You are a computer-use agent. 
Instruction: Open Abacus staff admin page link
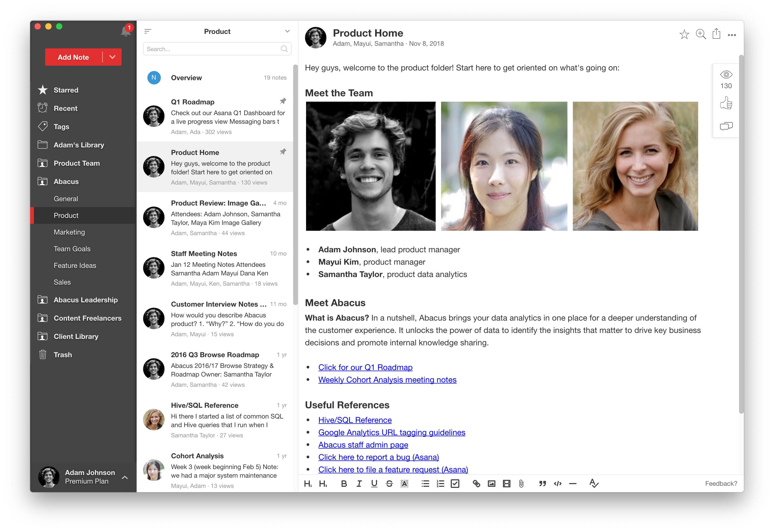(363, 445)
